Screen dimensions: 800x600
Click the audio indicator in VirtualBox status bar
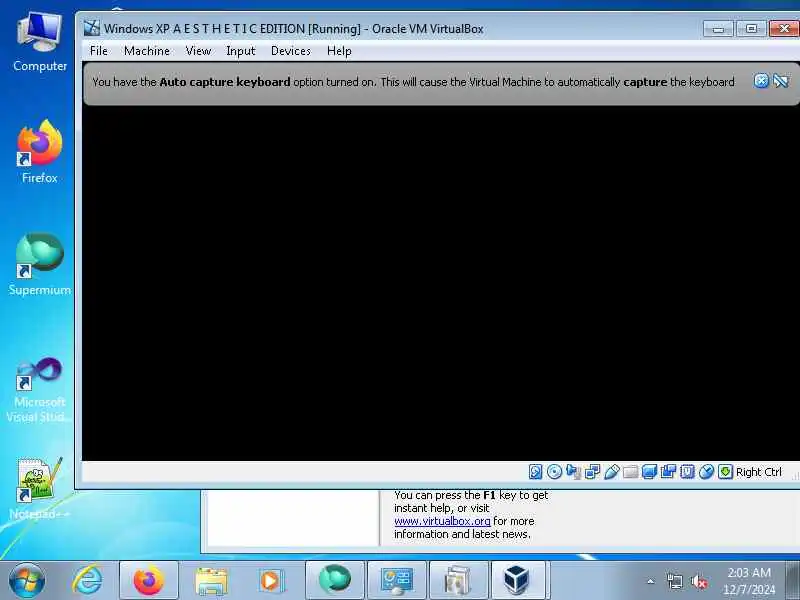tap(573, 472)
